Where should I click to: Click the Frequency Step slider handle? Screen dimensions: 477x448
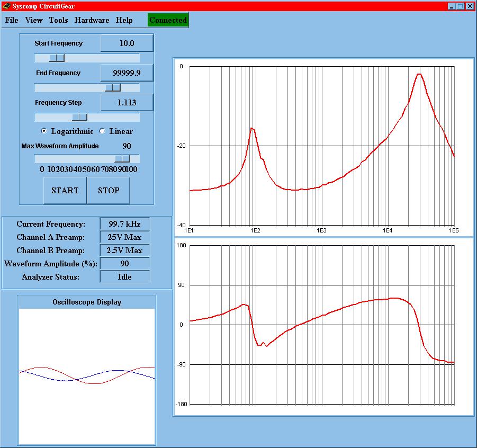click(79, 117)
